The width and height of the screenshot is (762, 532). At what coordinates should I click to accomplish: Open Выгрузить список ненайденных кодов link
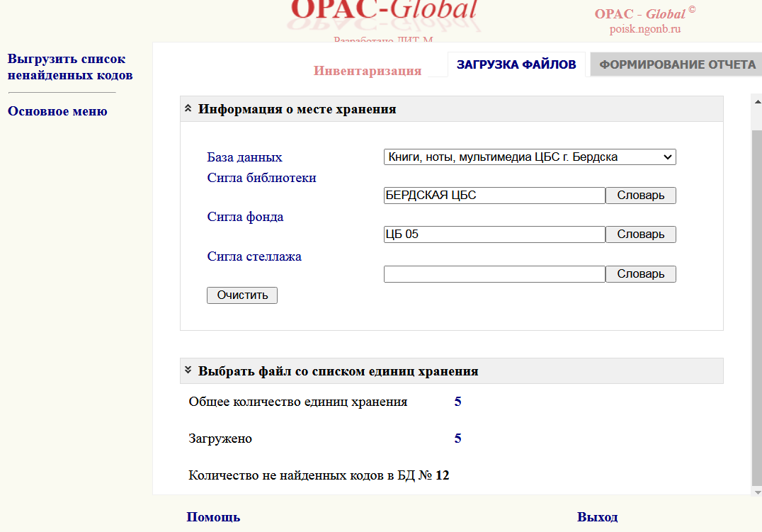pyautogui.click(x=70, y=67)
